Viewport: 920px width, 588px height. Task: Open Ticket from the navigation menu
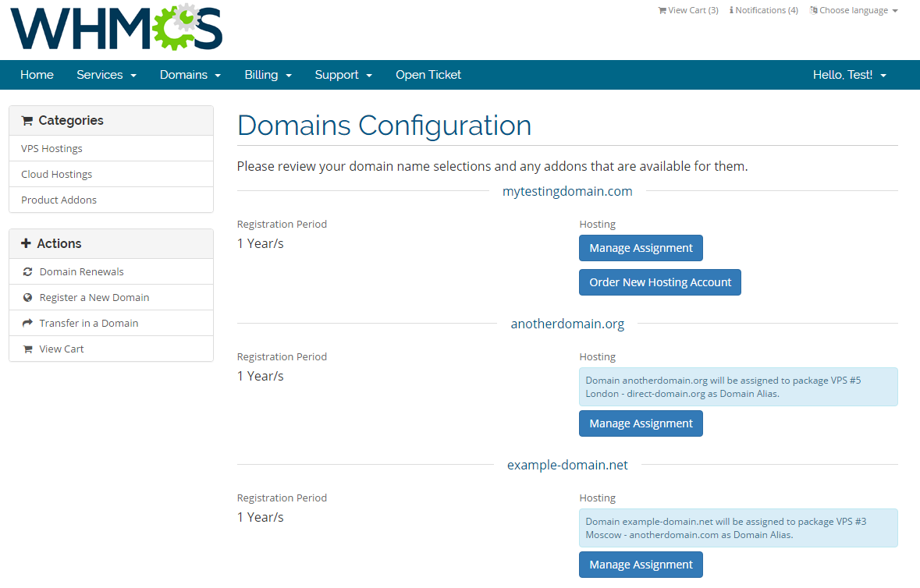(x=428, y=74)
